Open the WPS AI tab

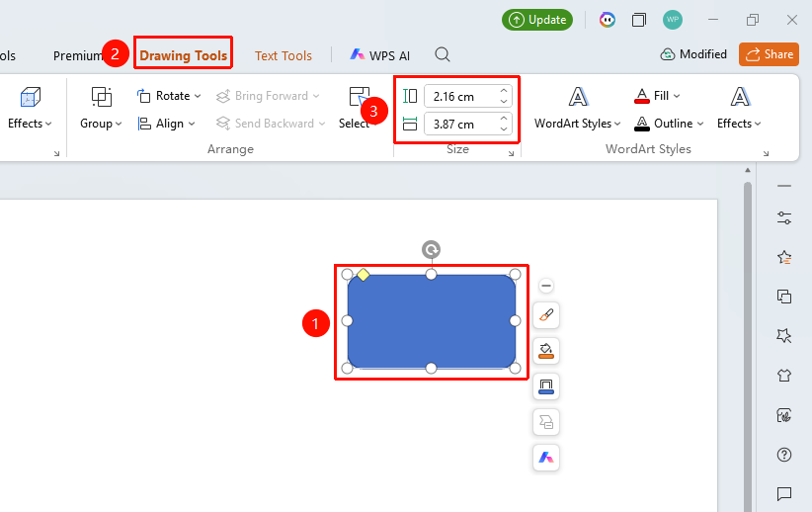380,55
